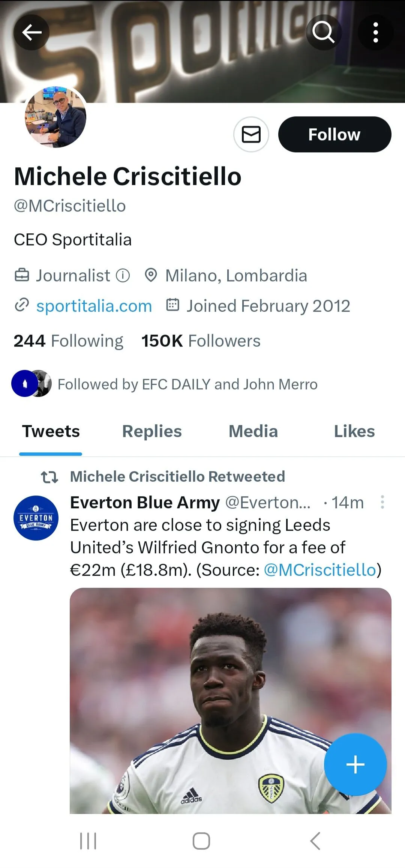Image resolution: width=405 pixels, height=868 pixels.
Task: Switch to the Replies tab
Action: pos(152,431)
